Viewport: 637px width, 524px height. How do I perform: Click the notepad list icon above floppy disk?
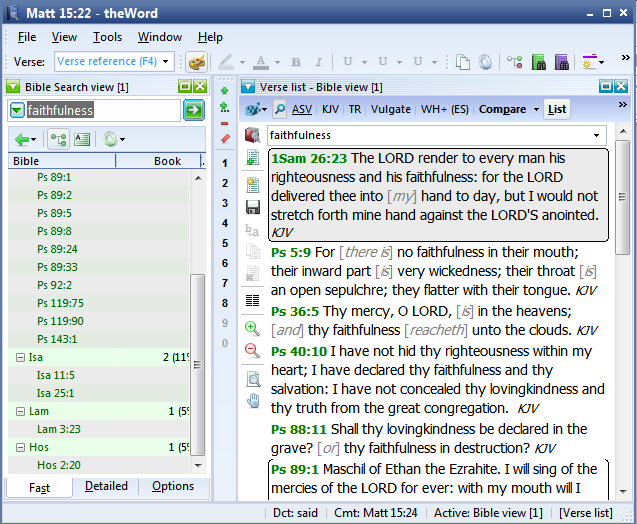253,185
